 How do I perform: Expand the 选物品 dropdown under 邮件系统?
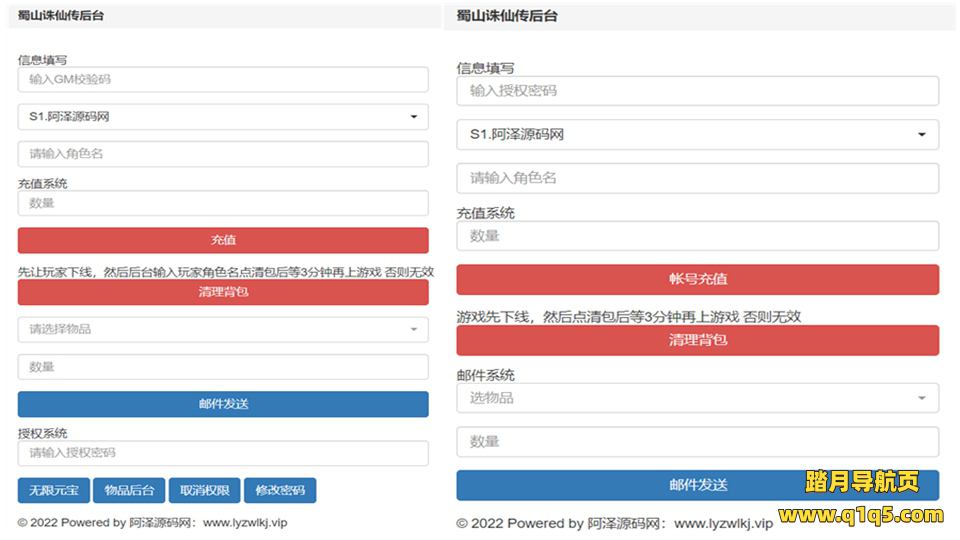(697, 398)
